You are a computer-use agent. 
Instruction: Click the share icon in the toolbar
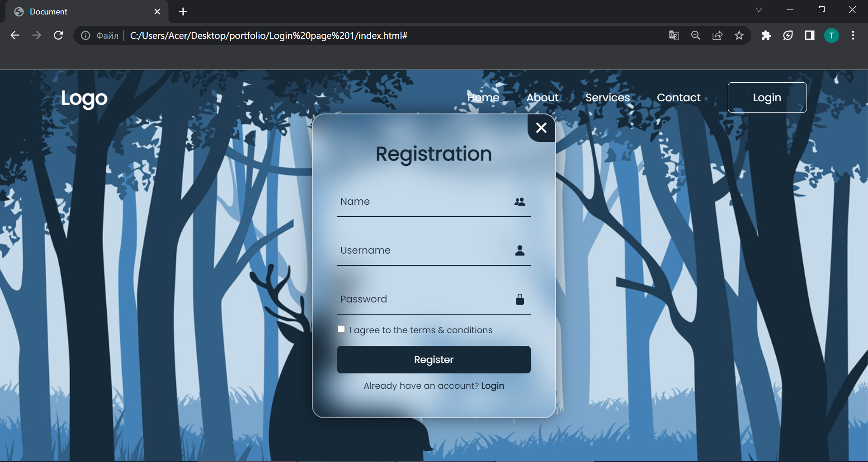(718, 35)
